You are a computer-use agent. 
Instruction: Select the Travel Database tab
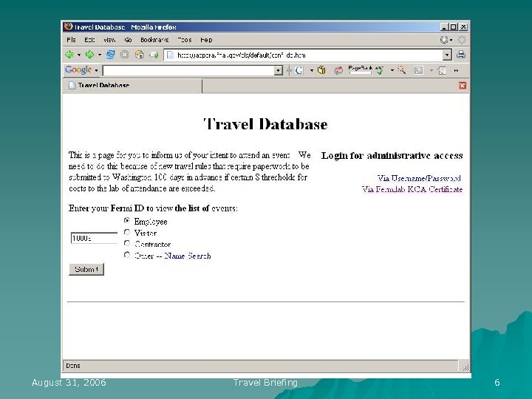(132, 86)
